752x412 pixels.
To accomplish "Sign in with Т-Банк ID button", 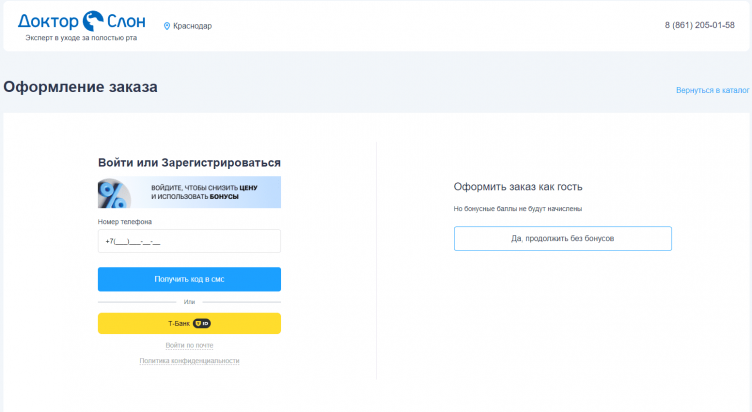I will 189,324.
